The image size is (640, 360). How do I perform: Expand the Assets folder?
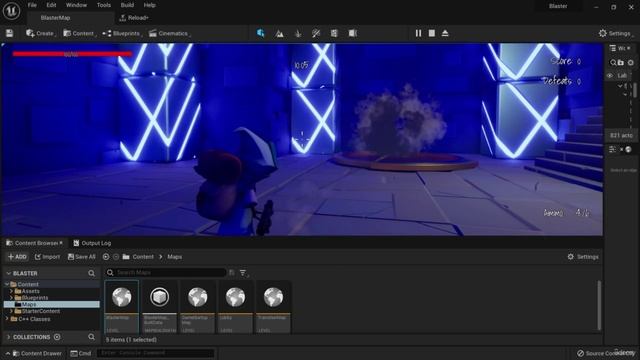(x=11, y=291)
